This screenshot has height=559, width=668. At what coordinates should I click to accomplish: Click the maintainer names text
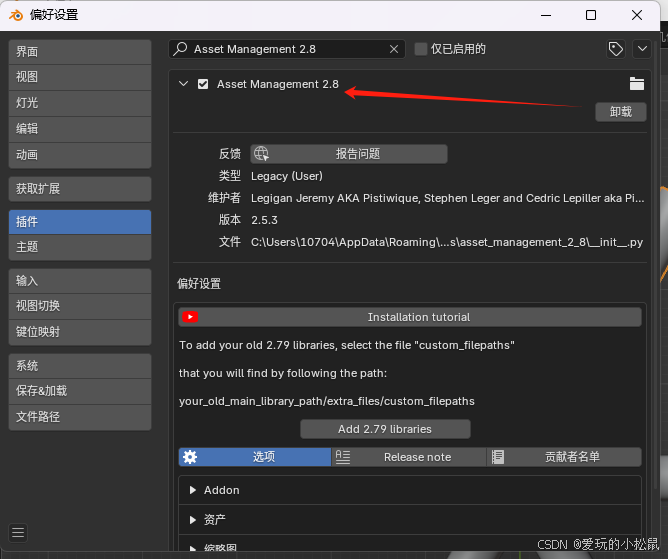[447, 199]
